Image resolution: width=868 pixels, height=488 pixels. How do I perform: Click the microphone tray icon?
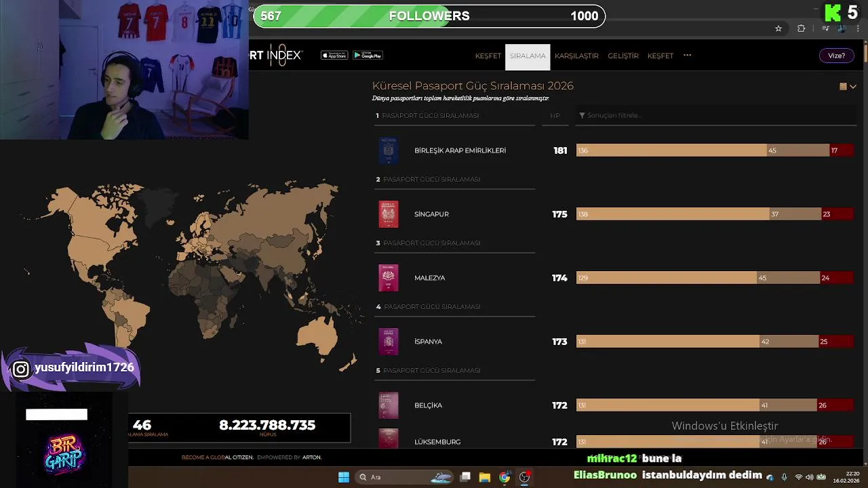(x=784, y=477)
